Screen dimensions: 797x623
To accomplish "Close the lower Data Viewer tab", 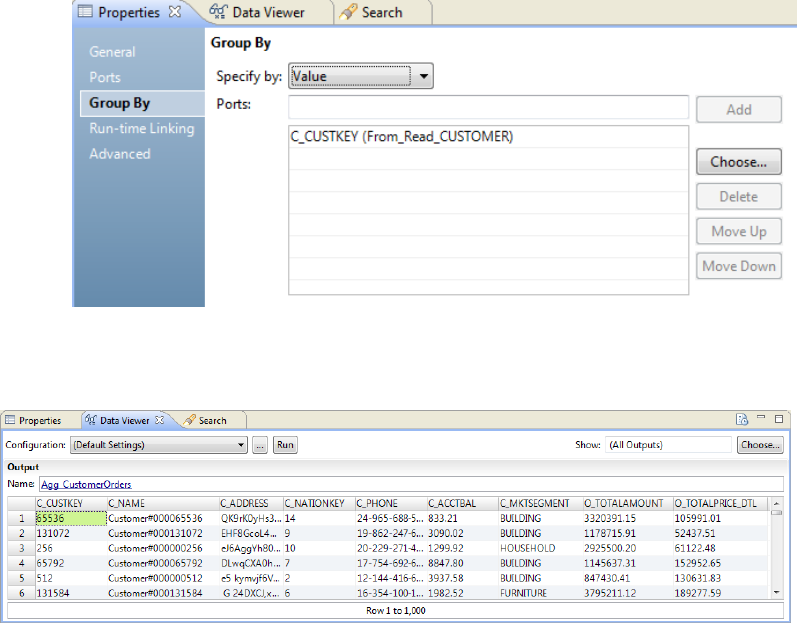I will coord(160,420).
